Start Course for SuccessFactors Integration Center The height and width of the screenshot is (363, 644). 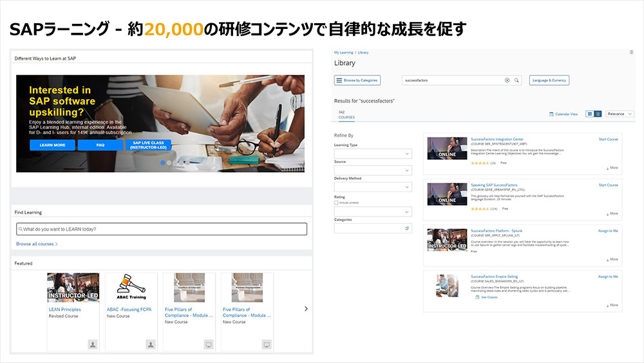pyautogui.click(x=608, y=139)
